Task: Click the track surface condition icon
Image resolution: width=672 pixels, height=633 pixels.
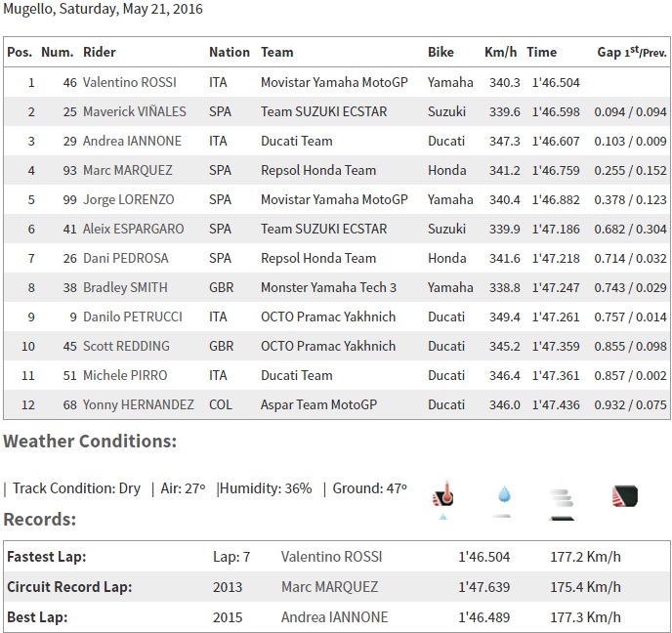Action: [x=624, y=496]
